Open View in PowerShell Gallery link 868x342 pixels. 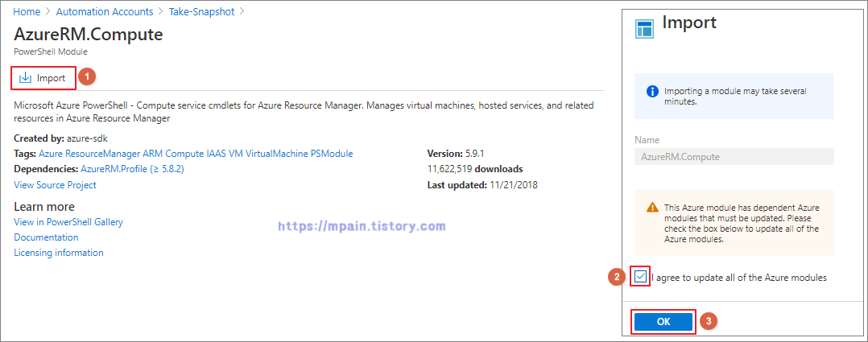(x=68, y=222)
